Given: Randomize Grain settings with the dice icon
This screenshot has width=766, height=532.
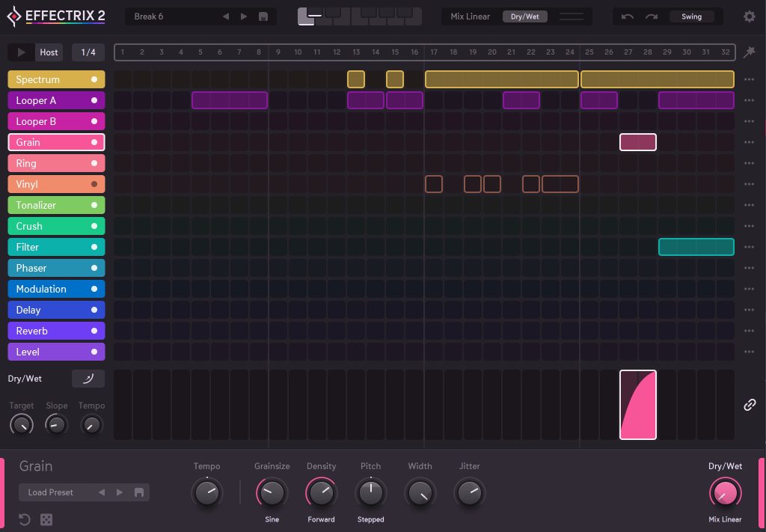Looking at the screenshot, I should 46,519.
